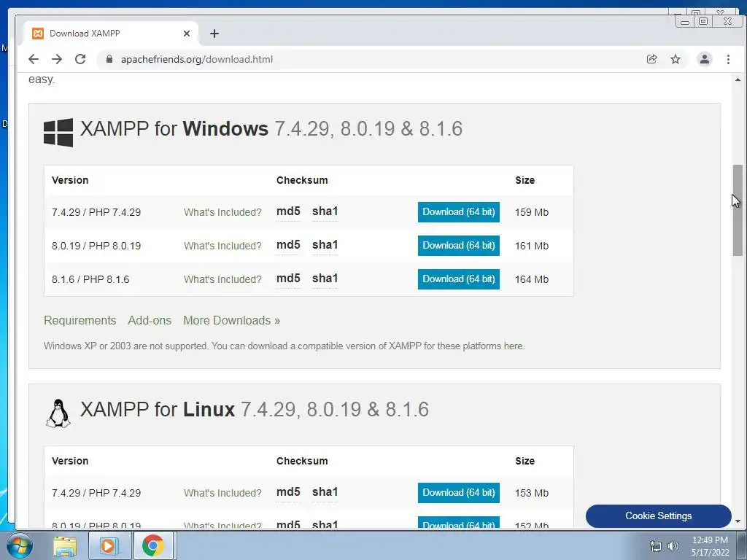This screenshot has width=747, height=560.
Task: Show md5 checksum for Linux 7.4.29
Action: (x=288, y=492)
